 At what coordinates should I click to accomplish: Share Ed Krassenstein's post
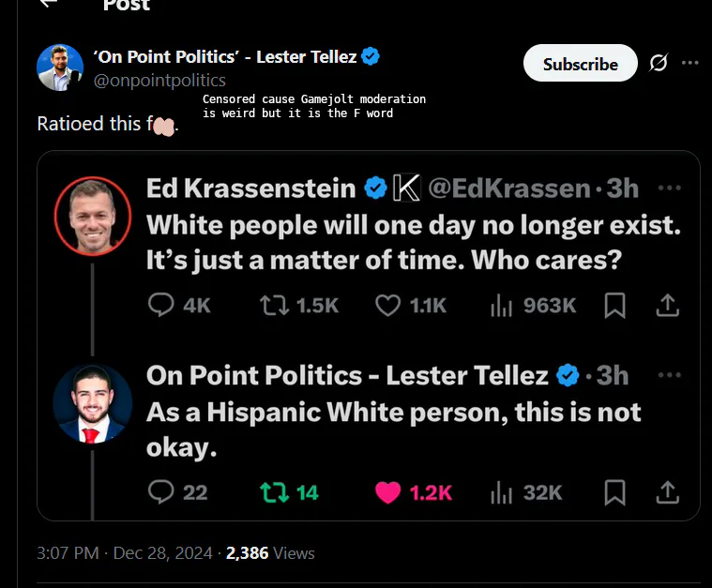[667, 305]
